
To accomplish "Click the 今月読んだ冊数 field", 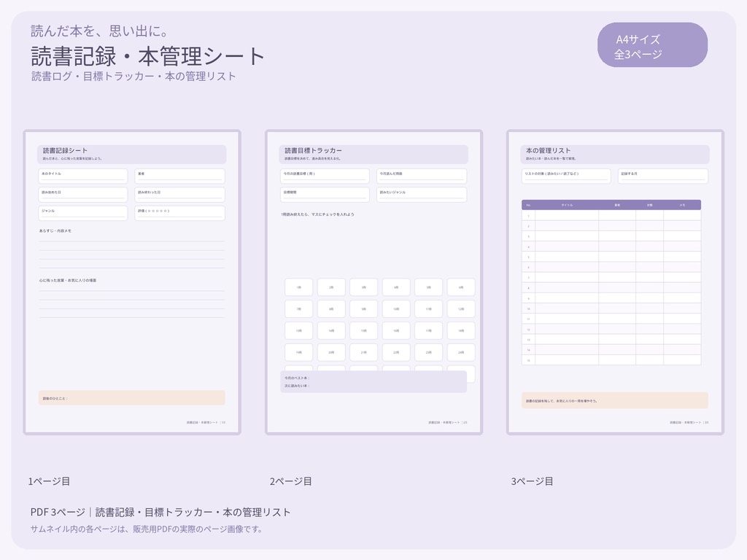I will (x=422, y=176).
